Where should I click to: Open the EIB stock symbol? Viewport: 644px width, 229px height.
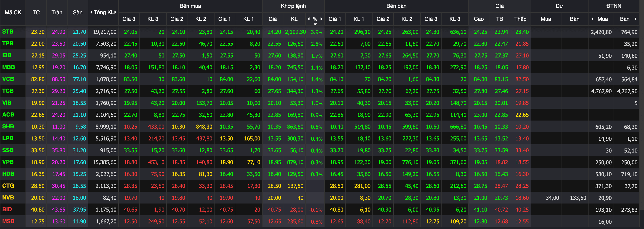click(x=7, y=55)
